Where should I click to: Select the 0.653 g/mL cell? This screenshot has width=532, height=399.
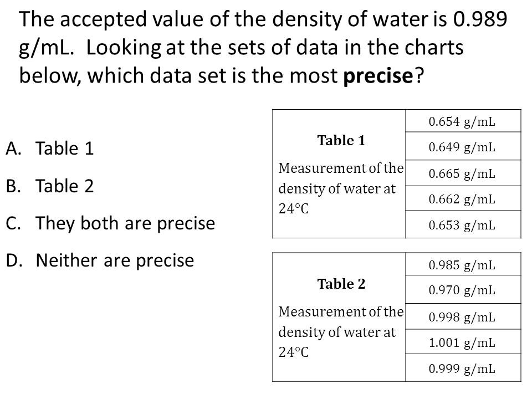(x=463, y=224)
